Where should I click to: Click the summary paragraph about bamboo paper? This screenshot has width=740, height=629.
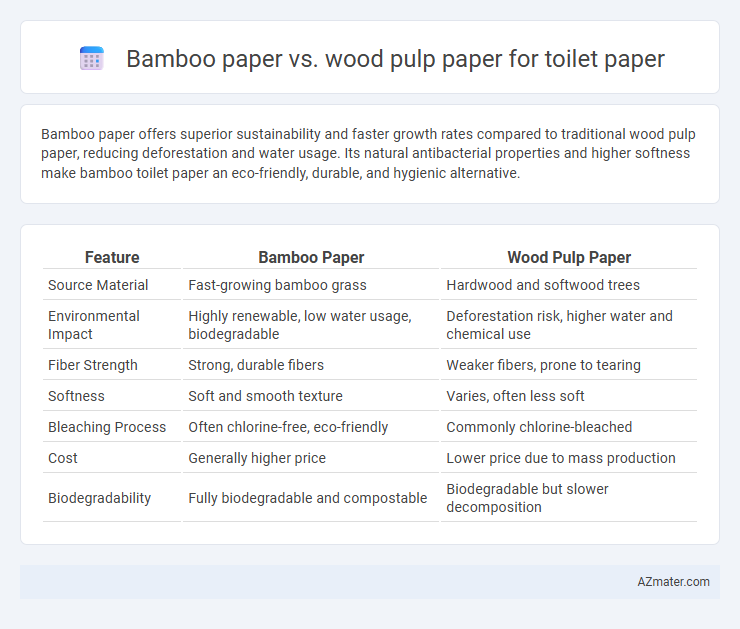[368, 153]
